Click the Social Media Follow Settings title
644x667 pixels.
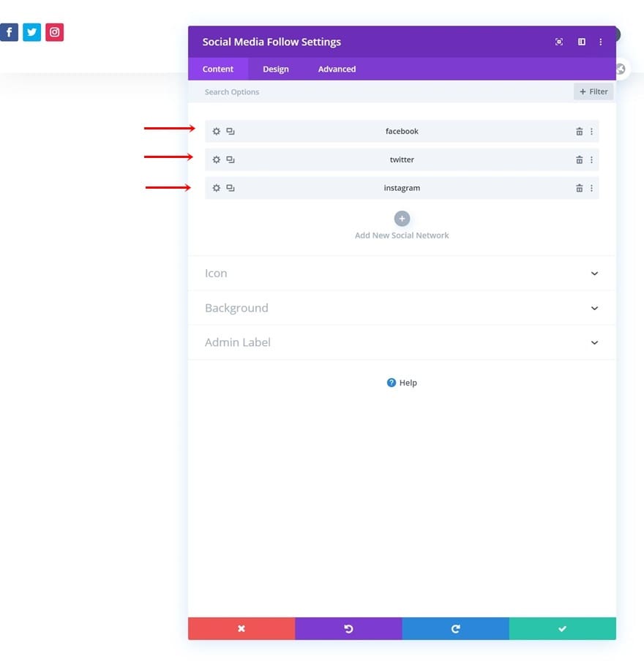(272, 42)
